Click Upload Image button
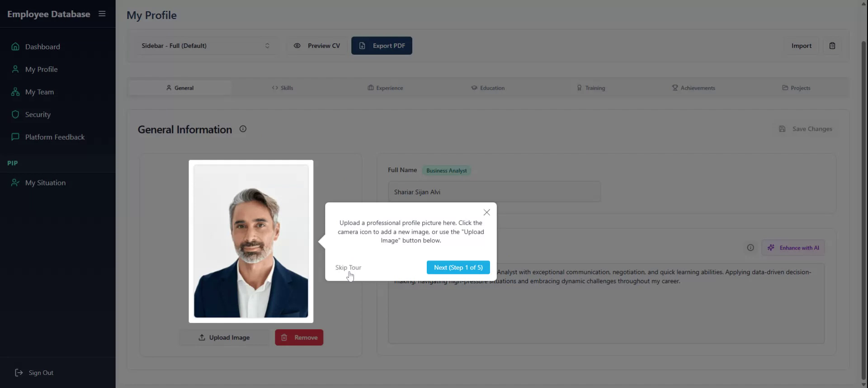Viewport: 868px width, 388px height. 224,337
